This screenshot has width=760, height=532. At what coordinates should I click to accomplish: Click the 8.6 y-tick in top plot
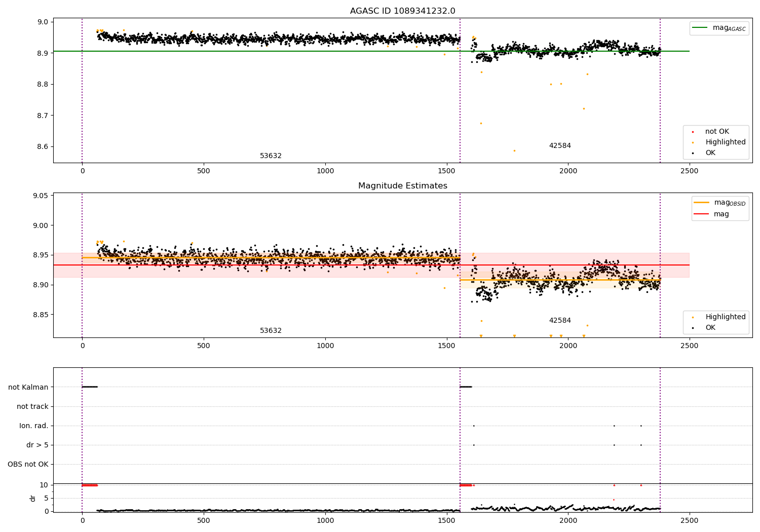[x=43, y=147]
